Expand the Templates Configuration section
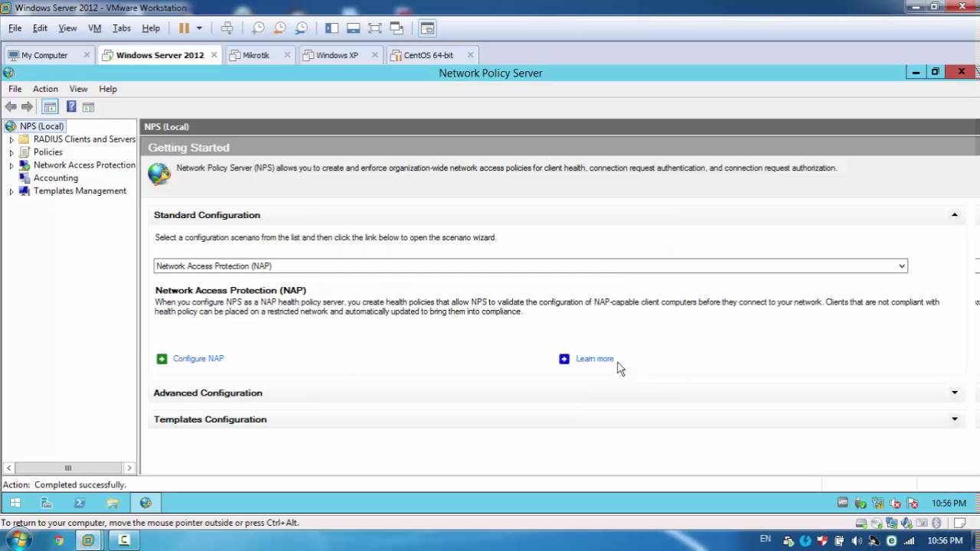980x551 pixels. click(955, 419)
